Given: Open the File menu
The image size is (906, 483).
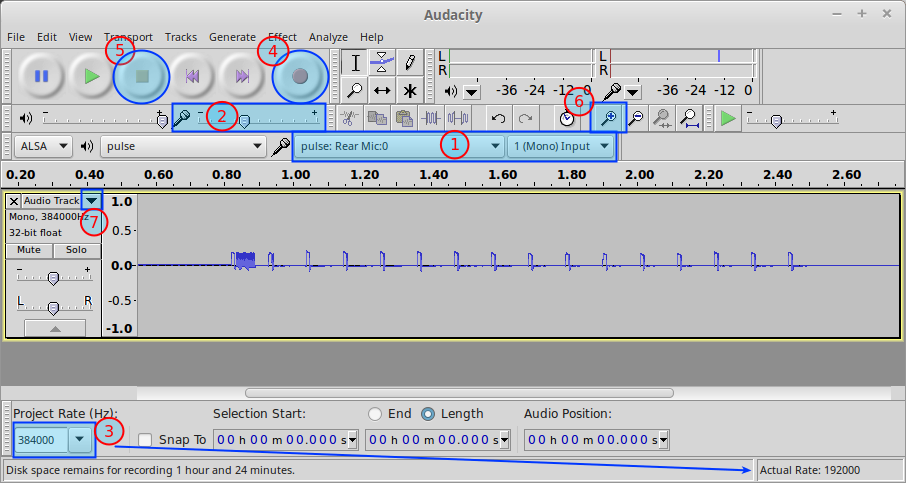Looking at the screenshot, I should (16, 37).
